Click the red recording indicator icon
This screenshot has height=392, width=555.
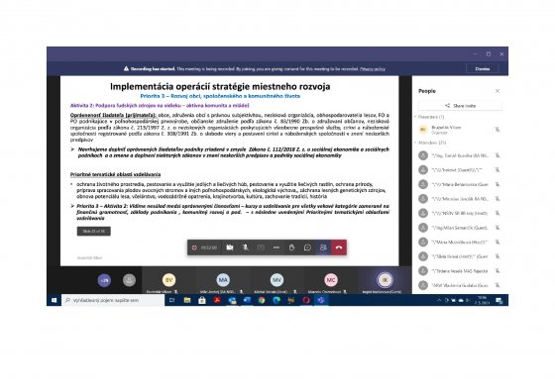[194, 247]
